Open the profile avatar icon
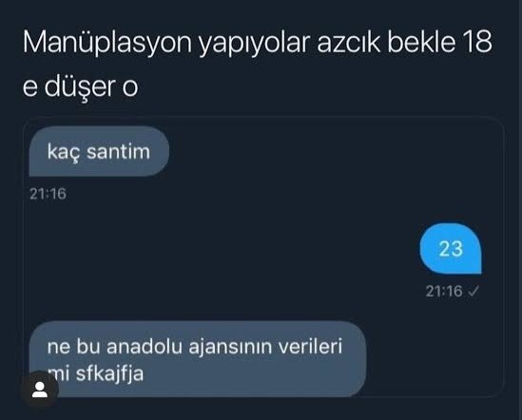The height and width of the screenshot is (420, 522). [40, 390]
